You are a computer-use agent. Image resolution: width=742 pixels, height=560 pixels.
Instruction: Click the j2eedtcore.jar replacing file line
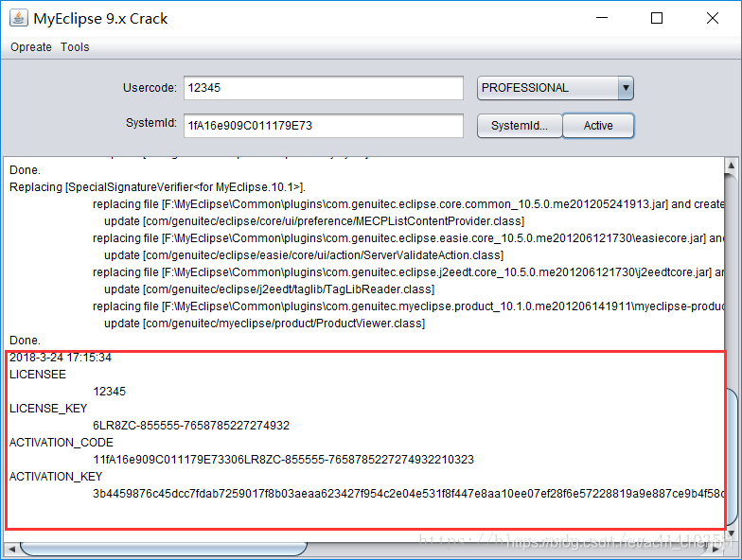pyautogui.click(x=409, y=272)
